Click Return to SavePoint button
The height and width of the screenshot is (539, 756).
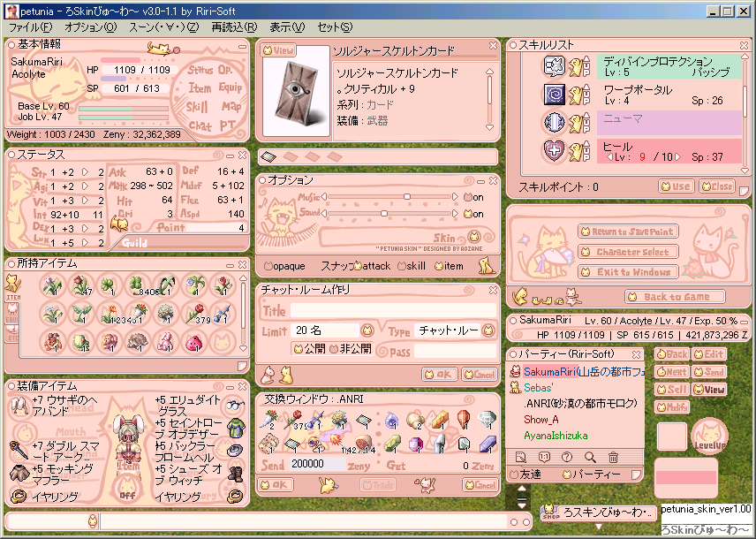[x=628, y=232]
